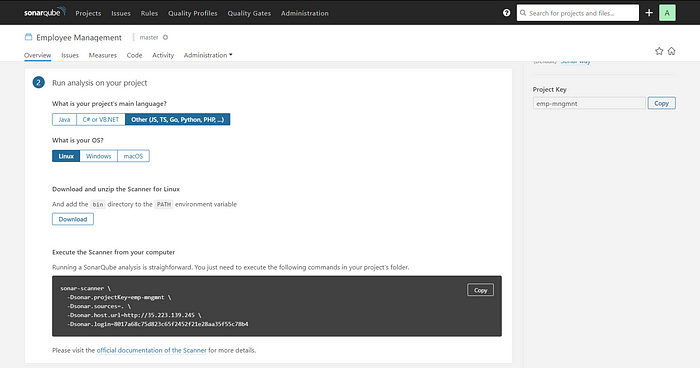Open global Administration in top navigation
700x368 pixels.
304,13
